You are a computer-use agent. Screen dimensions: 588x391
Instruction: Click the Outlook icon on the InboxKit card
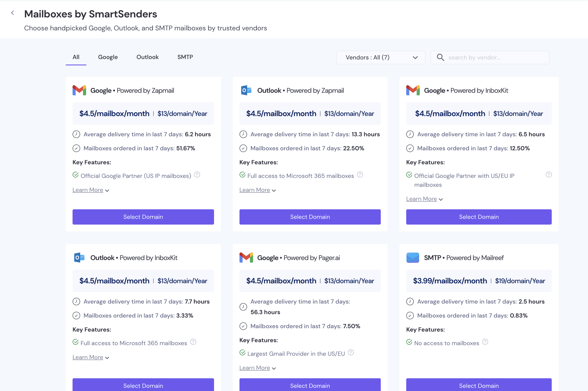[79, 258]
